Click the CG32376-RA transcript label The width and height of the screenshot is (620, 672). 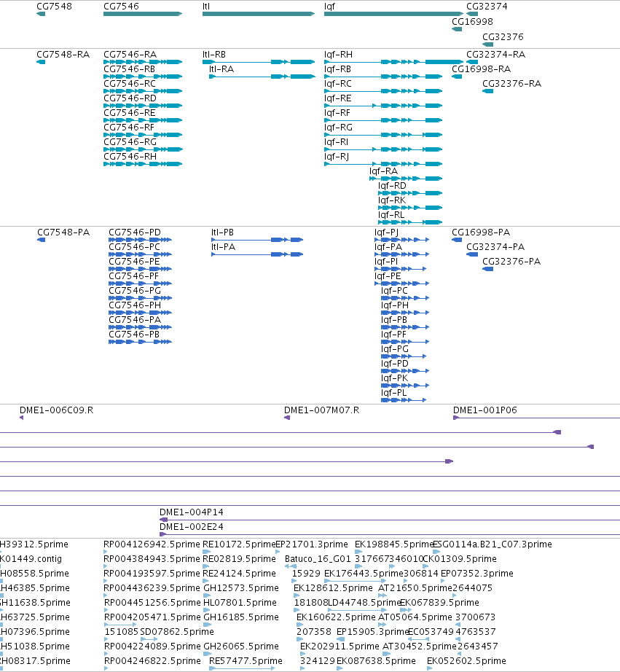point(511,84)
